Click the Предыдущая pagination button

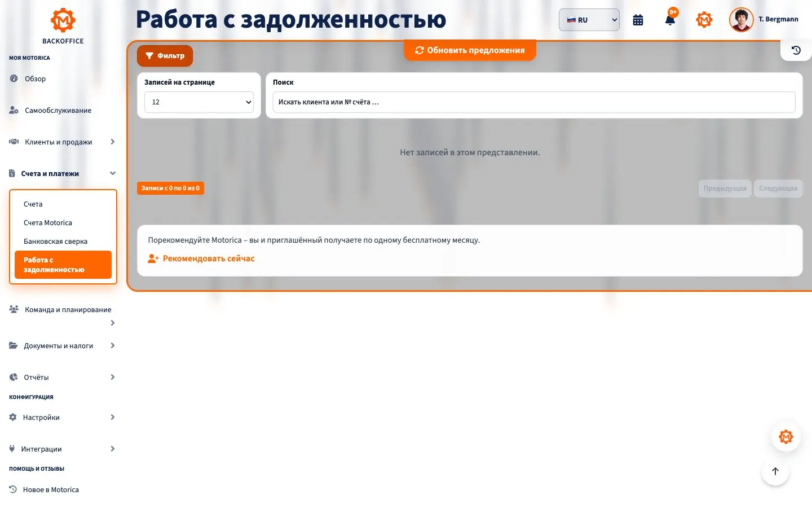[725, 189]
